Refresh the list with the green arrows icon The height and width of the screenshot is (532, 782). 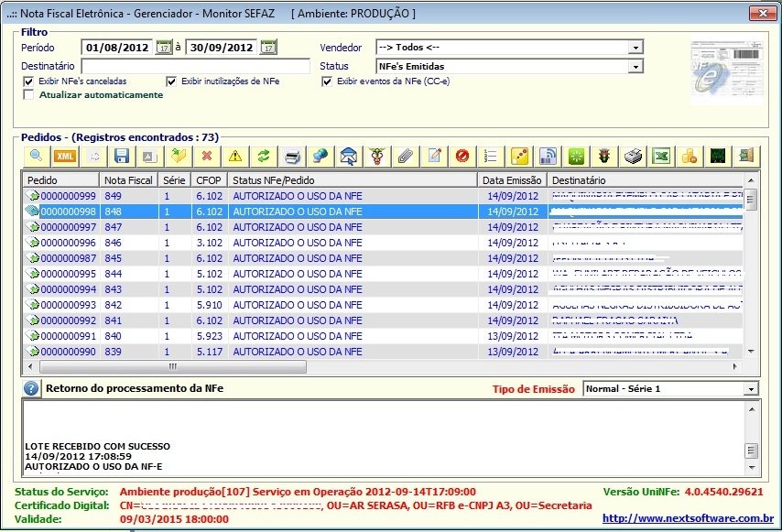click(266, 156)
